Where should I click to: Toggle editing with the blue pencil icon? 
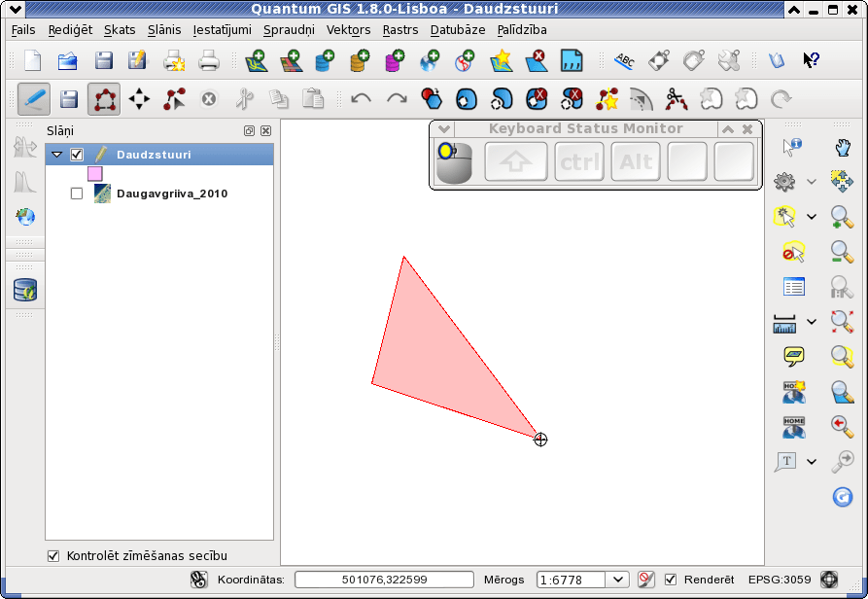[x=34, y=99]
